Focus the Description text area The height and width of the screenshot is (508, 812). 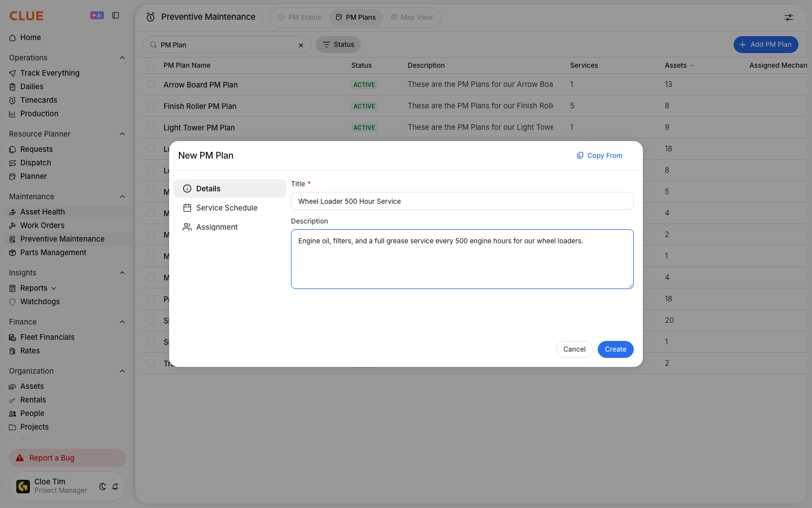(462, 259)
